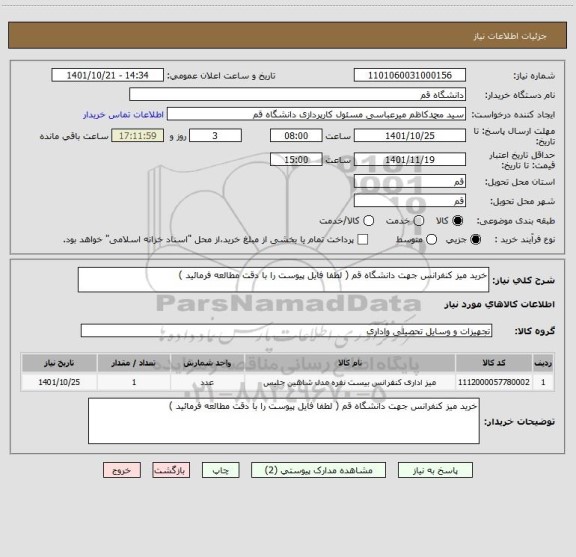This screenshot has width=576, height=557.
Task: Click the validity time 15:00 field
Action: [x=296, y=159]
